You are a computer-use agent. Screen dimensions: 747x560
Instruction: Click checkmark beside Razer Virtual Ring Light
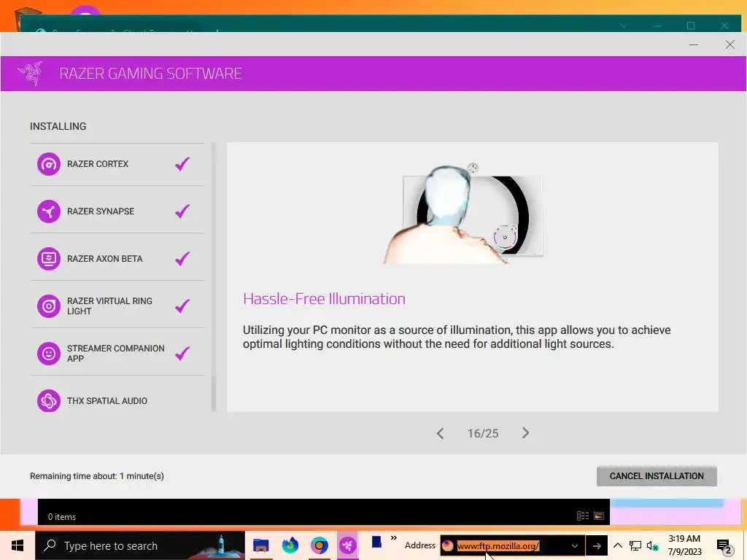(x=182, y=306)
